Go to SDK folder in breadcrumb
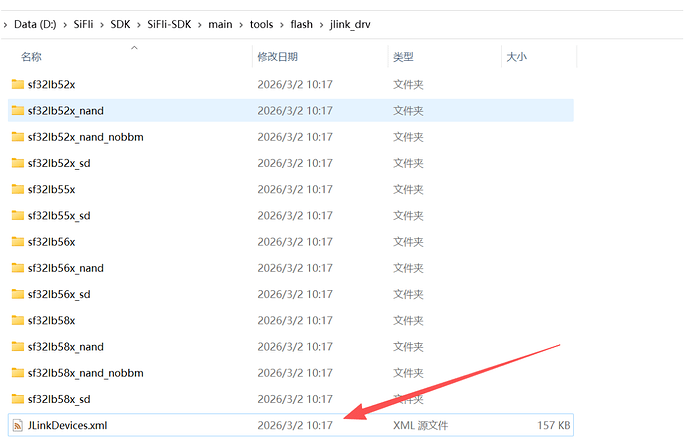Image resolution: width=690 pixels, height=448 pixels. coord(120,24)
